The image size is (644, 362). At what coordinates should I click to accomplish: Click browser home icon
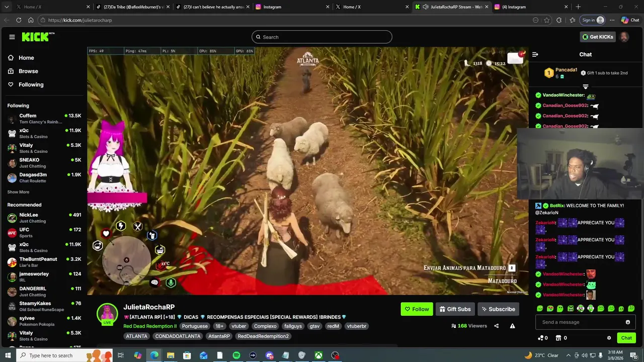coord(31,20)
